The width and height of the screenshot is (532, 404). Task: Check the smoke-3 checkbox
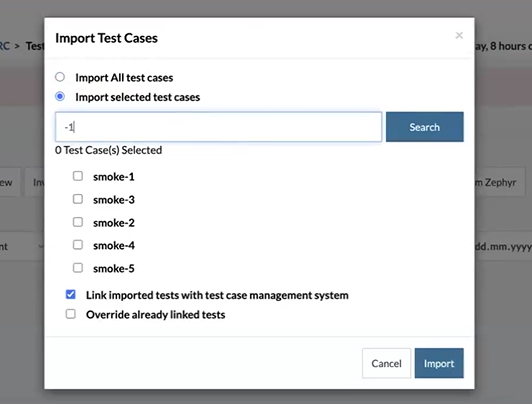pos(78,199)
